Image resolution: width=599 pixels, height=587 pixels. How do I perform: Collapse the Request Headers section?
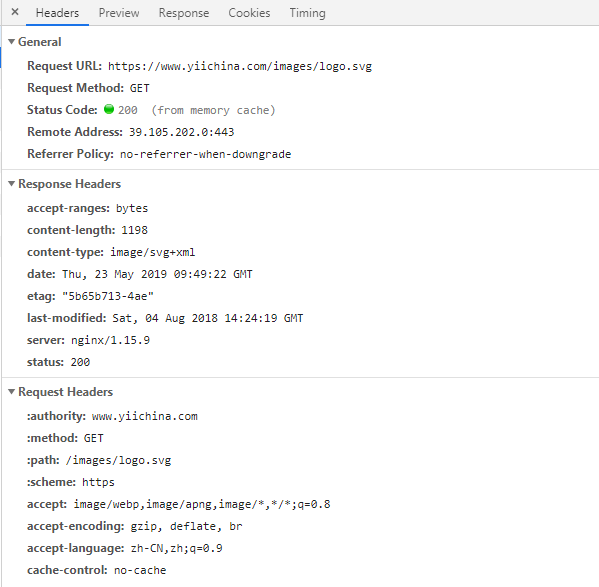point(11,391)
